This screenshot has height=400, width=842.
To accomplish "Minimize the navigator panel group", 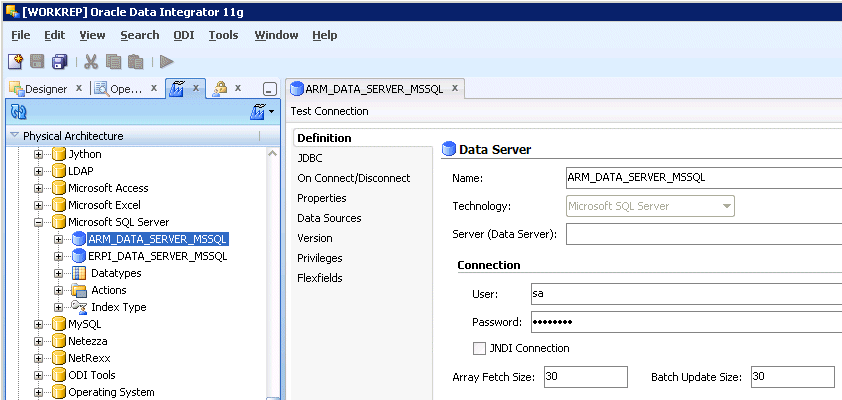I will (x=270, y=89).
